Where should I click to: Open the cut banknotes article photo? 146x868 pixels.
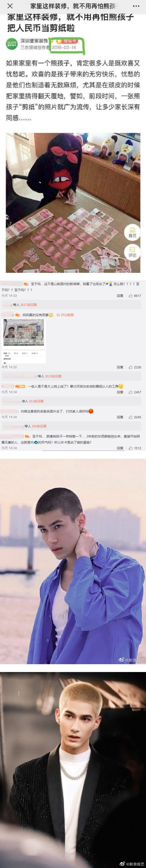tap(73, 202)
